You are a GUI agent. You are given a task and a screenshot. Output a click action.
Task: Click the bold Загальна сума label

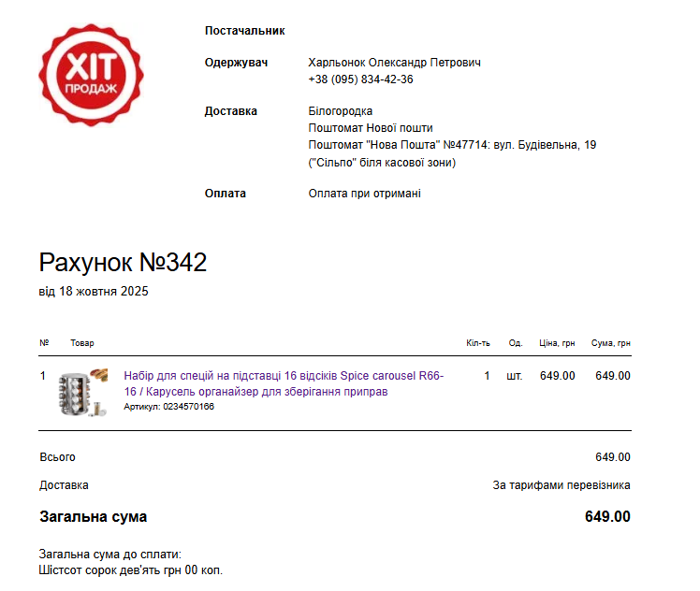coord(93,517)
